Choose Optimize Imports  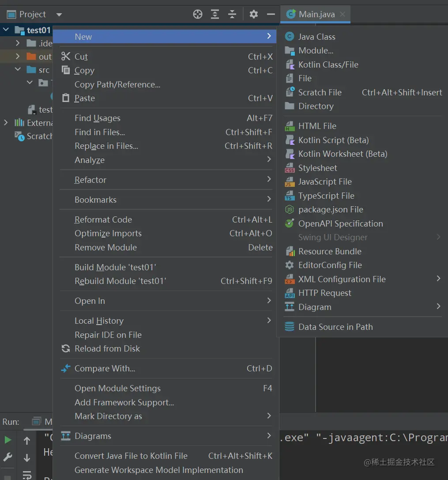(166, 233)
